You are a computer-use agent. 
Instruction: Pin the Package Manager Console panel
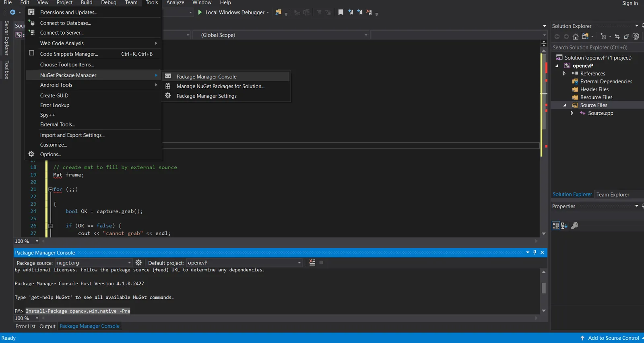tap(535, 252)
